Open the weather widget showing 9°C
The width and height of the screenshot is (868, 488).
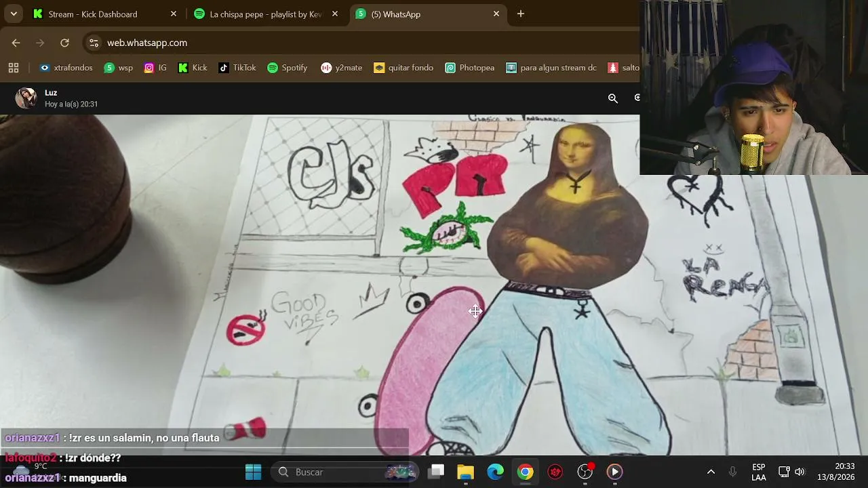pyautogui.click(x=31, y=470)
